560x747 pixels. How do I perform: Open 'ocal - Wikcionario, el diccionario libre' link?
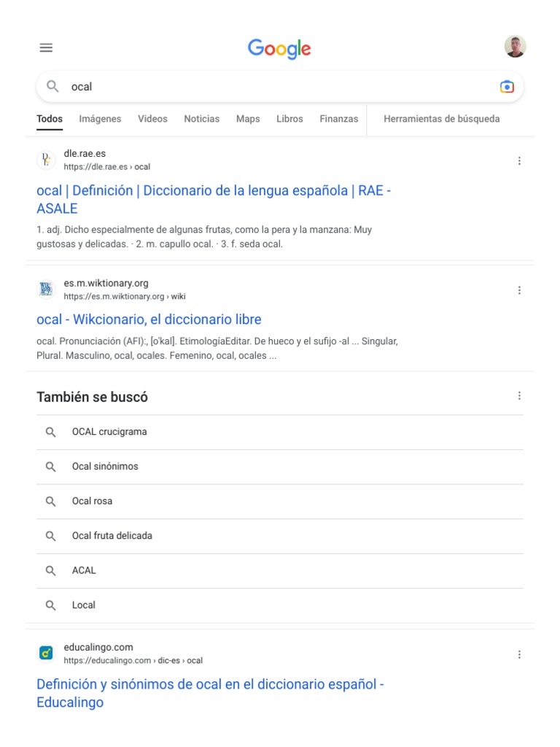pyautogui.click(x=149, y=320)
